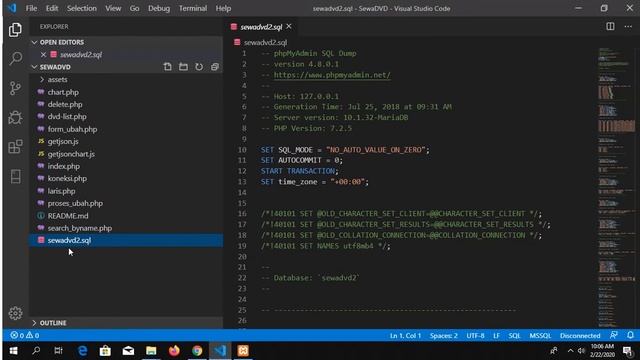Close sewadvd2.sql in Open Editors list

[x=43, y=54]
